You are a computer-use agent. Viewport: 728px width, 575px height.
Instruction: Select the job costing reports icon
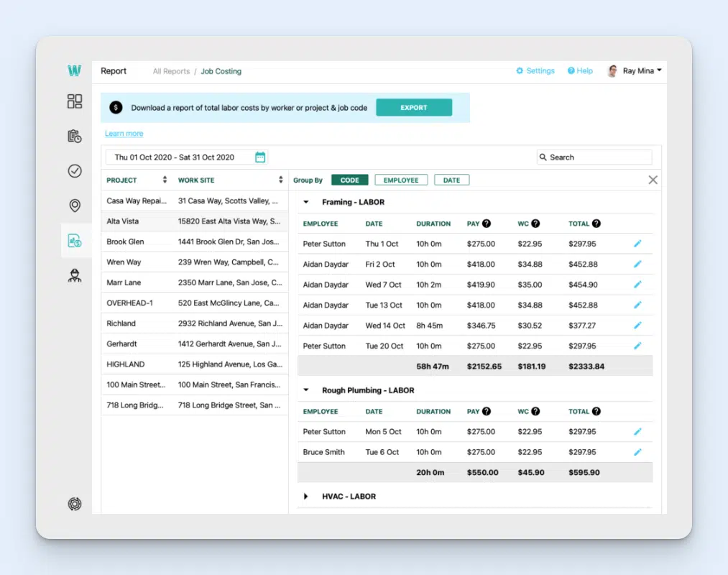click(74, 241)
